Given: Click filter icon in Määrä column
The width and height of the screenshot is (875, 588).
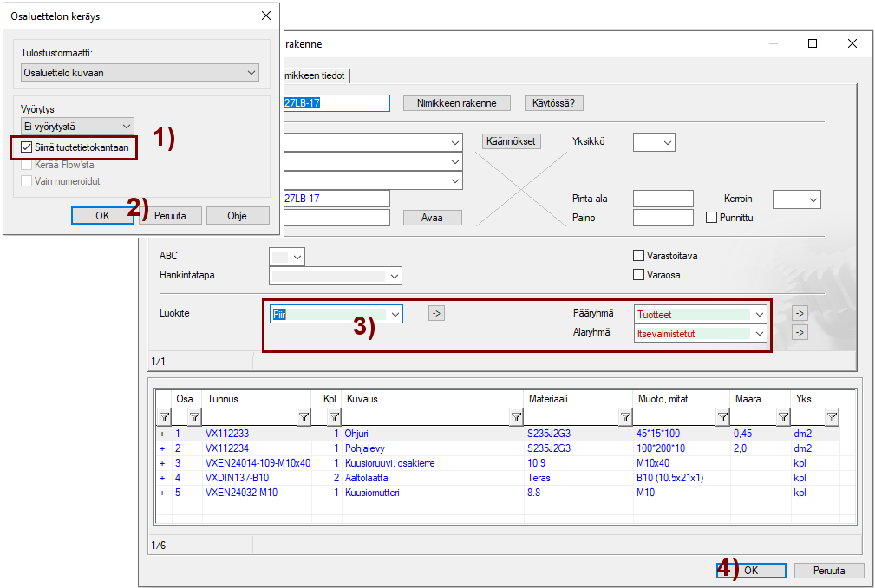Looking at the screenshot, I should 782,417.
